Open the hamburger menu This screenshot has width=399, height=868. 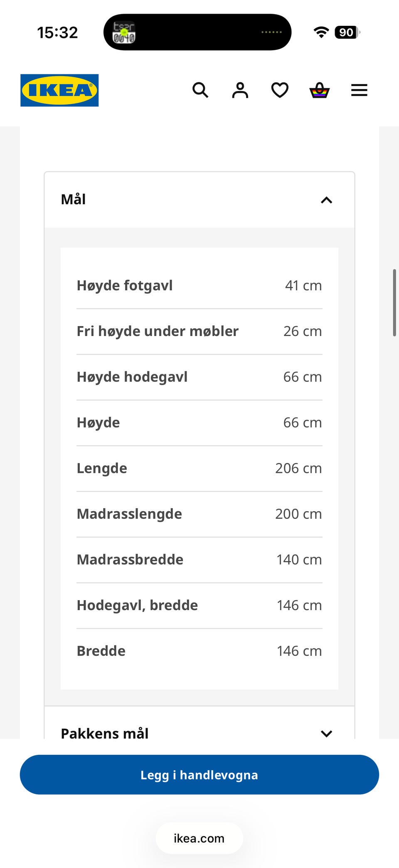point(359,90)
